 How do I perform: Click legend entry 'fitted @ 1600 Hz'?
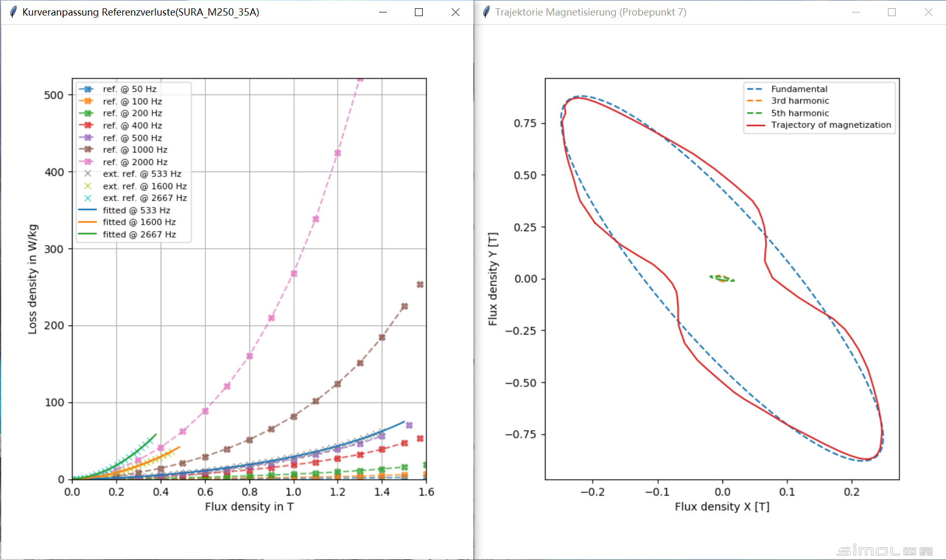pyautogui.click(x=127, y=222)
